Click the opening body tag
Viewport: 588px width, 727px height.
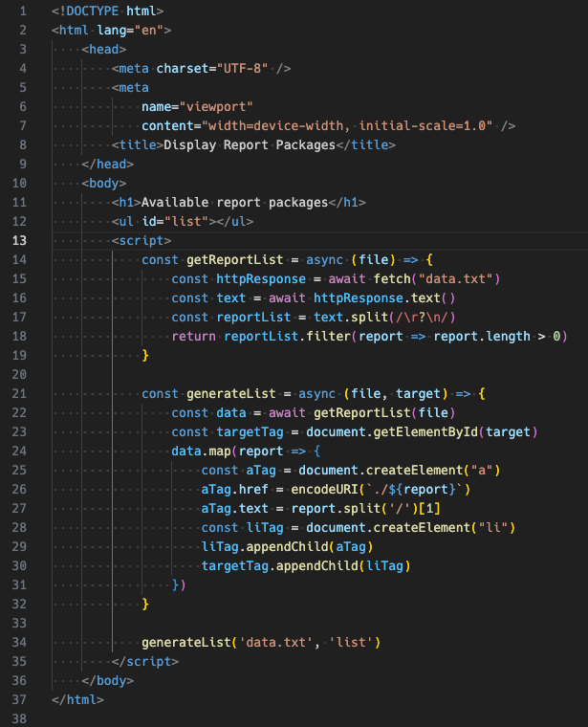(x=104, y=183)
